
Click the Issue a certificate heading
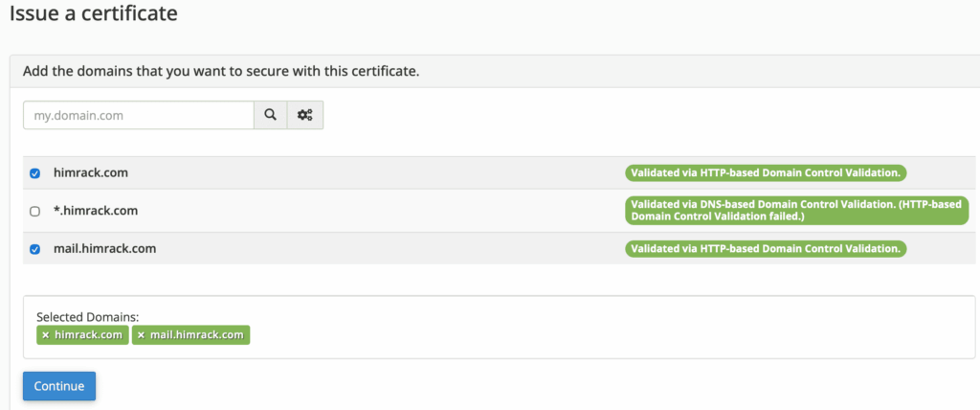pos(93,13)
